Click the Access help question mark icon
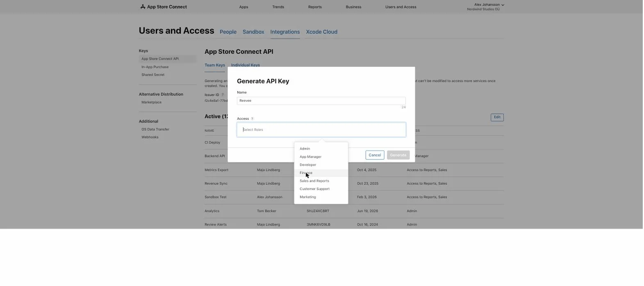The height and width of the screenshot is (286, 644). click(253, 119)
